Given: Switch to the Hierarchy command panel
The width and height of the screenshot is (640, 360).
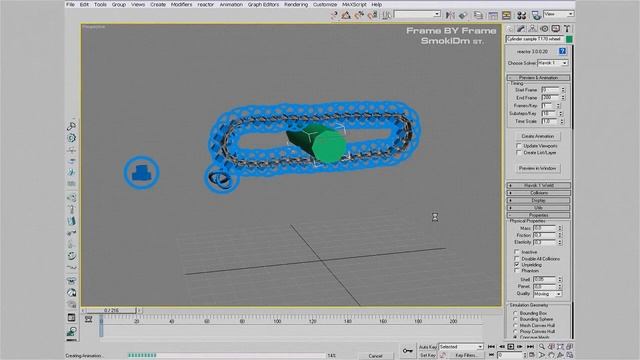Looking at the screenshot, I should pos(533,29).
